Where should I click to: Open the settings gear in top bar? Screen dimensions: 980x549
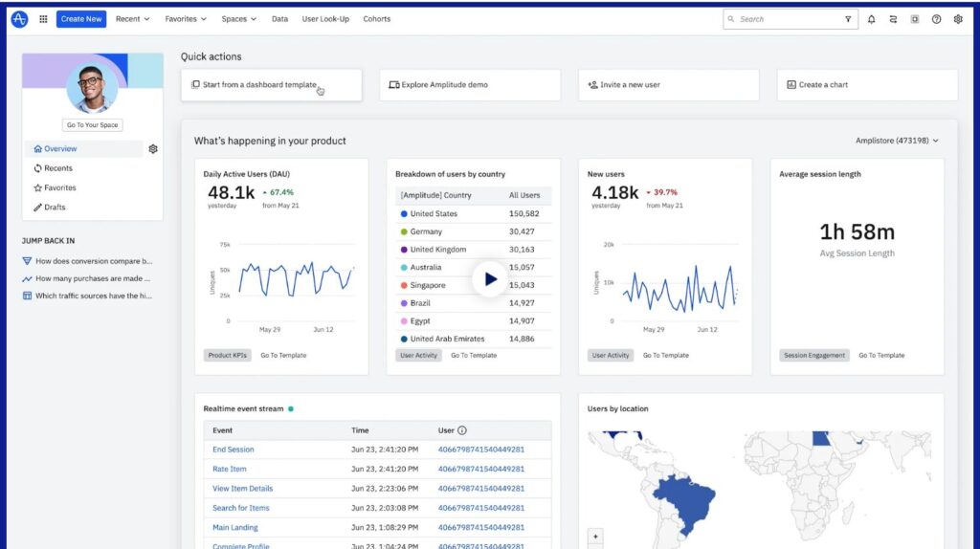958,19
